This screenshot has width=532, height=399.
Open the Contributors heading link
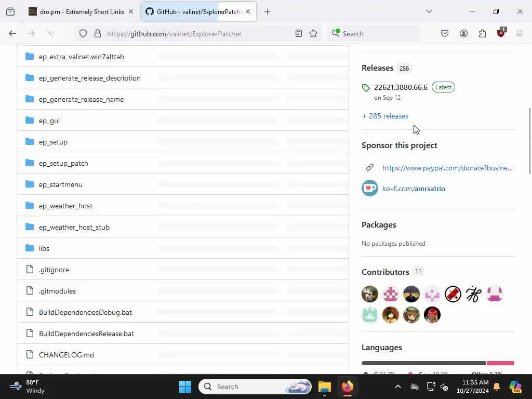385,272
